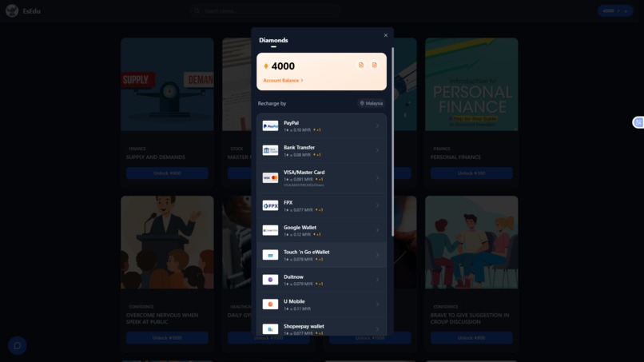Open the right record icon in balance card

[374, 65]
